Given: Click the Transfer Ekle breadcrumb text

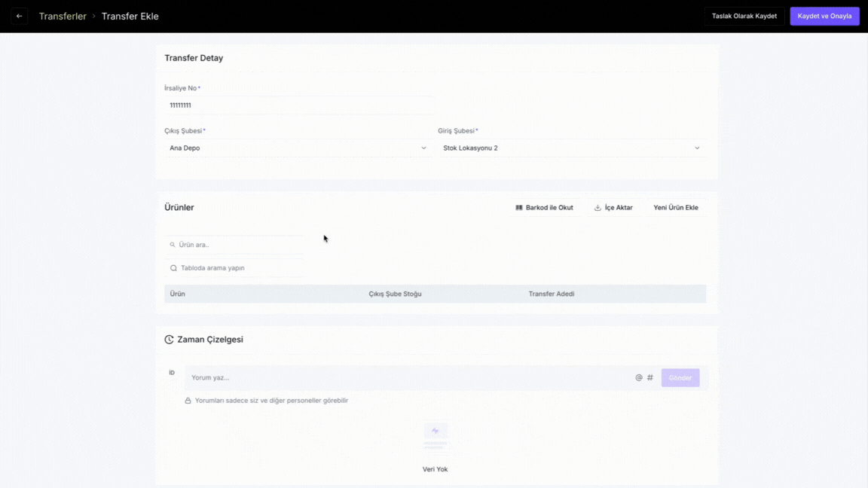Looking at the screenshot, I should tap(130, 16).
